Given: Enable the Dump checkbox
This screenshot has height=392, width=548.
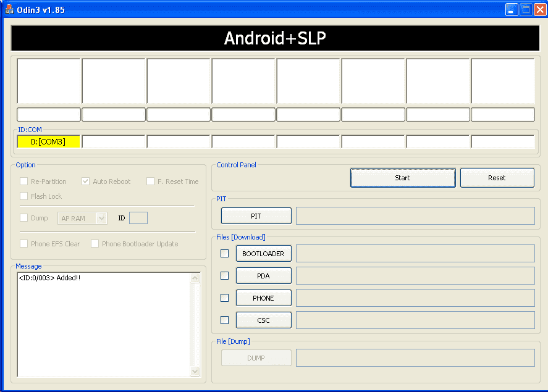Looking at the screenshot, I should coord(23,218).
